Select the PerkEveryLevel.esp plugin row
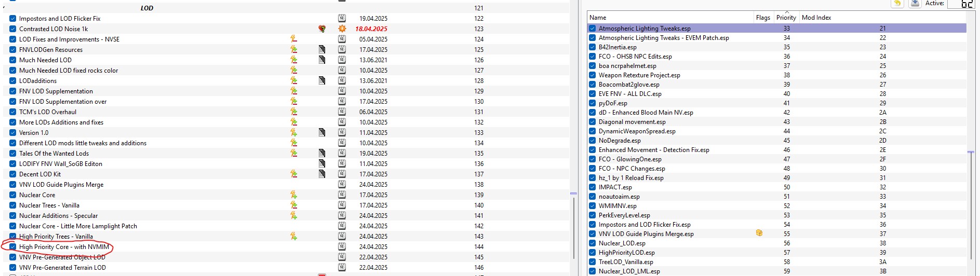The width and height of the screenshot is (980, 276). pos(777,215)
